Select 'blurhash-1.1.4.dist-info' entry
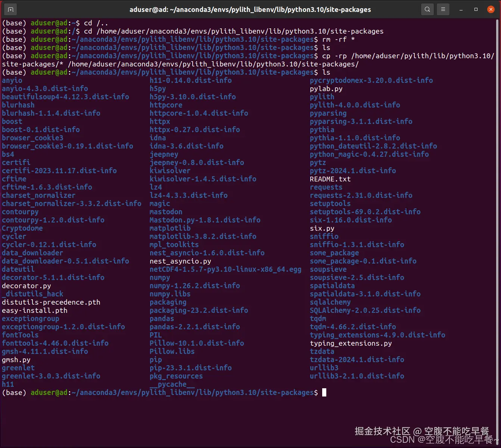Screen dimensions: 501x448 tap(51, 113)
